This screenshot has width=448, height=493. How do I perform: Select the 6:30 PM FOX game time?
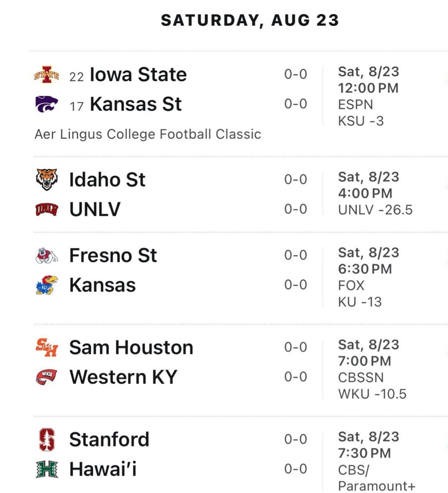coord(365,269)
